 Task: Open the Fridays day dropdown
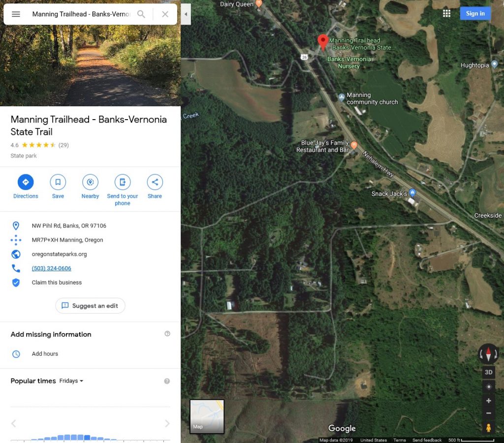pyautogui.click(x=71, y=381)
